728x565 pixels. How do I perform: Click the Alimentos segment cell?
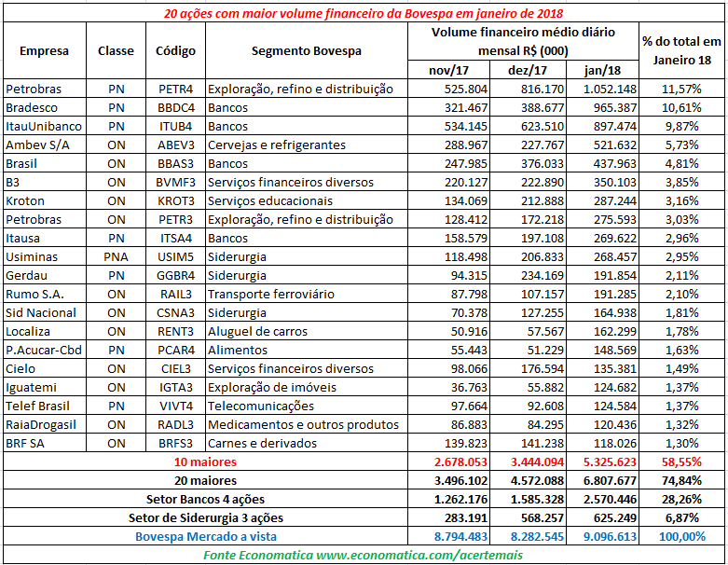click(307, 350)
